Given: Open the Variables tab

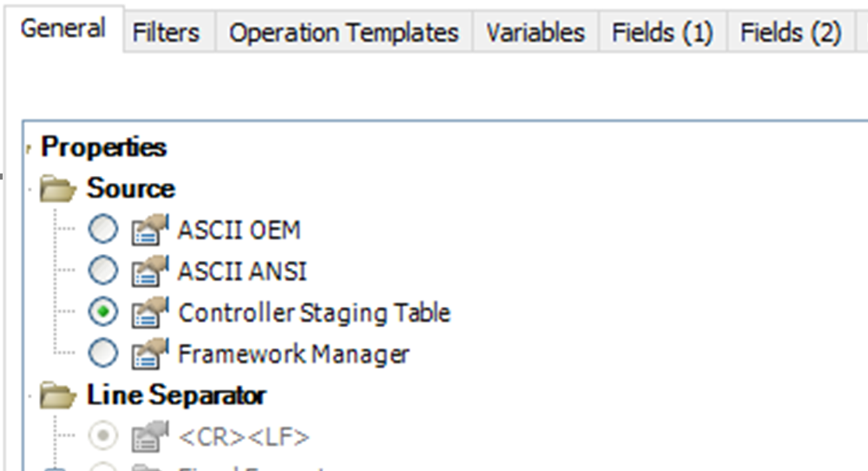Looking at the screenshot, I should 536,32.
